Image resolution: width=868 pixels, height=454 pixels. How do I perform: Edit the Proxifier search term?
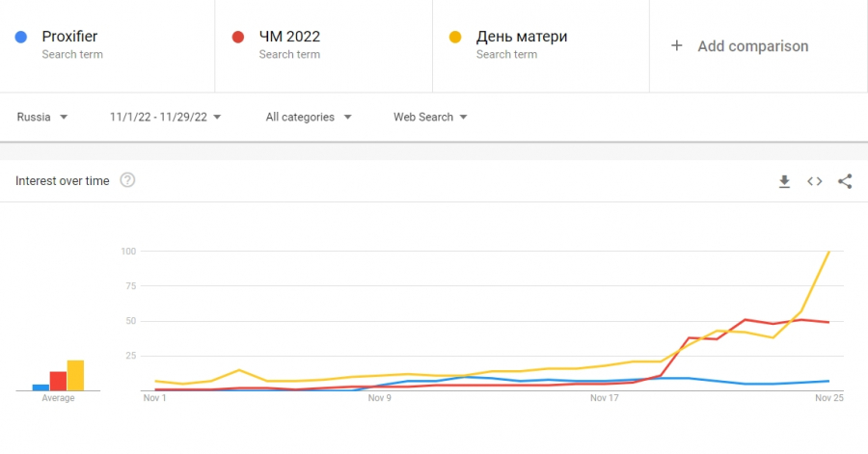69,37
